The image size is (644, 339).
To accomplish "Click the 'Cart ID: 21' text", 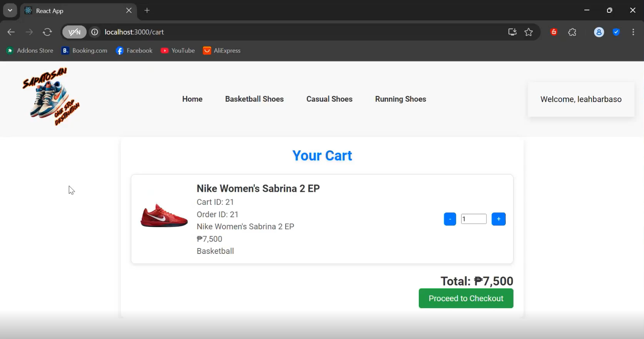I will (x=215, y=202).
